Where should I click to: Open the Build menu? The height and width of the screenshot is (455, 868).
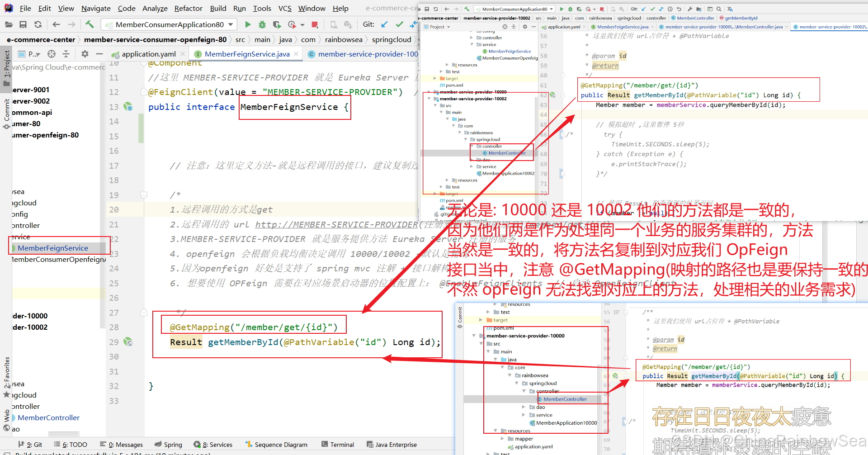(x=218, y=8)
